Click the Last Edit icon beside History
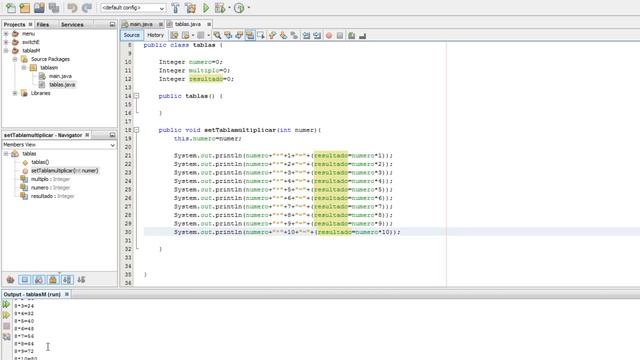 [174, 36]
